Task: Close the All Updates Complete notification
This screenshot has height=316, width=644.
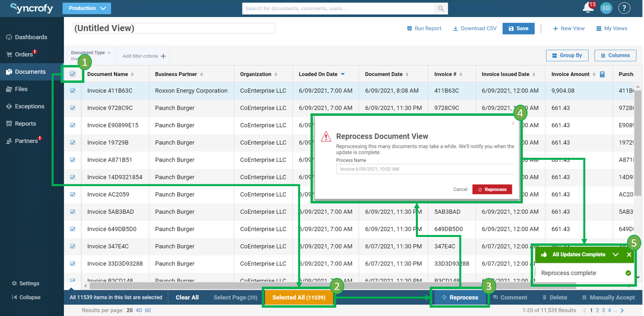Action: [x=629, y=255]
